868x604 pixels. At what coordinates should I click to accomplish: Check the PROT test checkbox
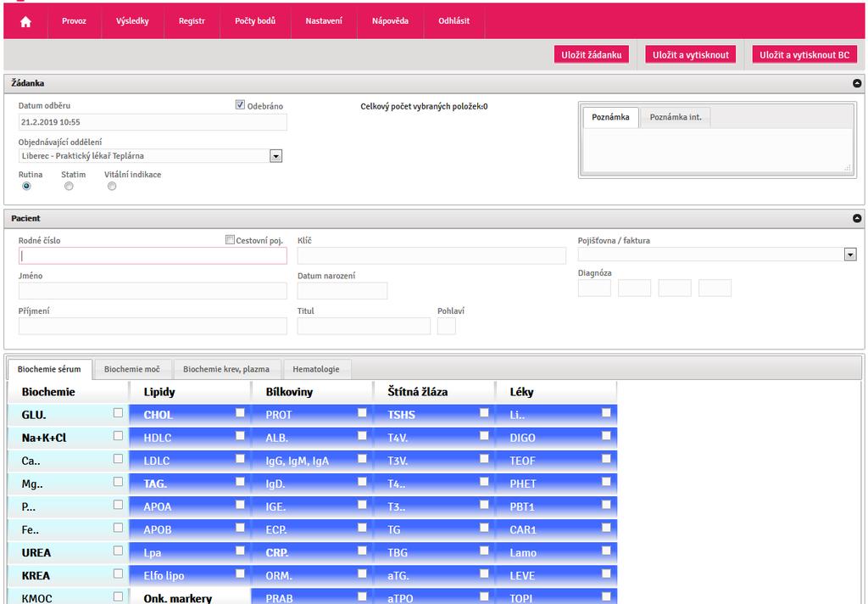[362, 413]
